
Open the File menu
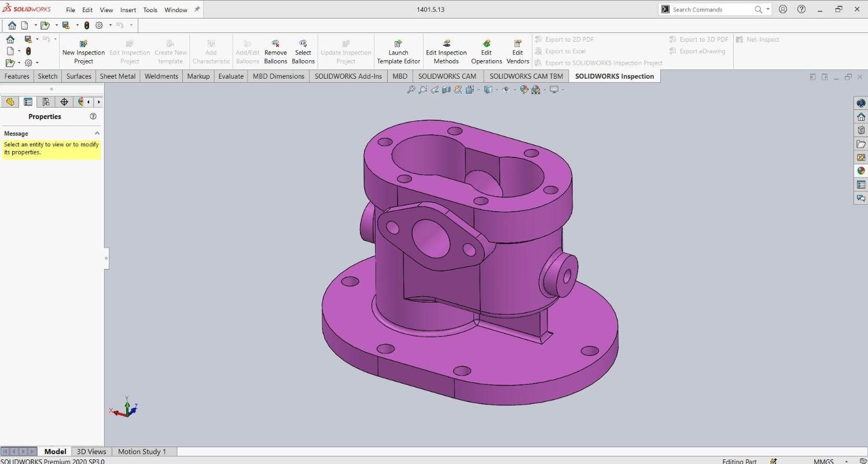point(71,10)
